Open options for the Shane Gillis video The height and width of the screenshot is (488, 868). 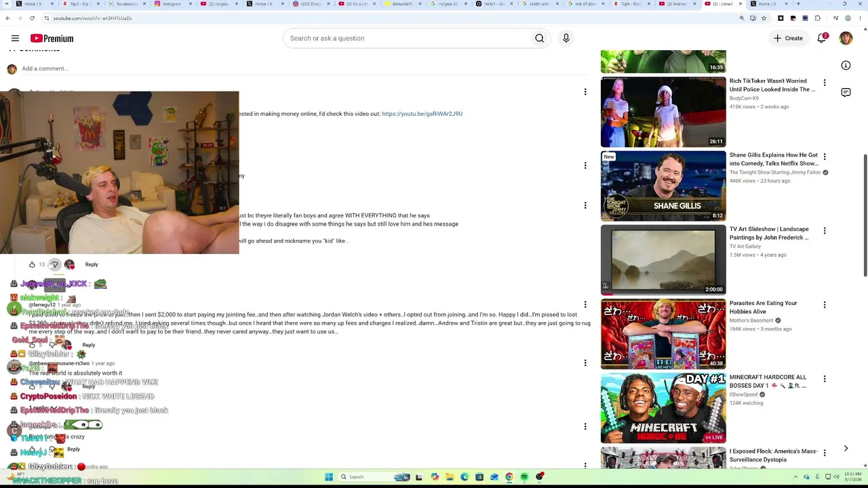(825, 157)
